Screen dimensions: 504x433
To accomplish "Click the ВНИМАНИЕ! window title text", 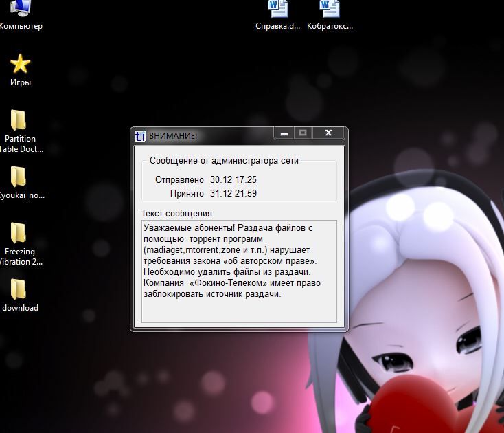I will 173,136.
